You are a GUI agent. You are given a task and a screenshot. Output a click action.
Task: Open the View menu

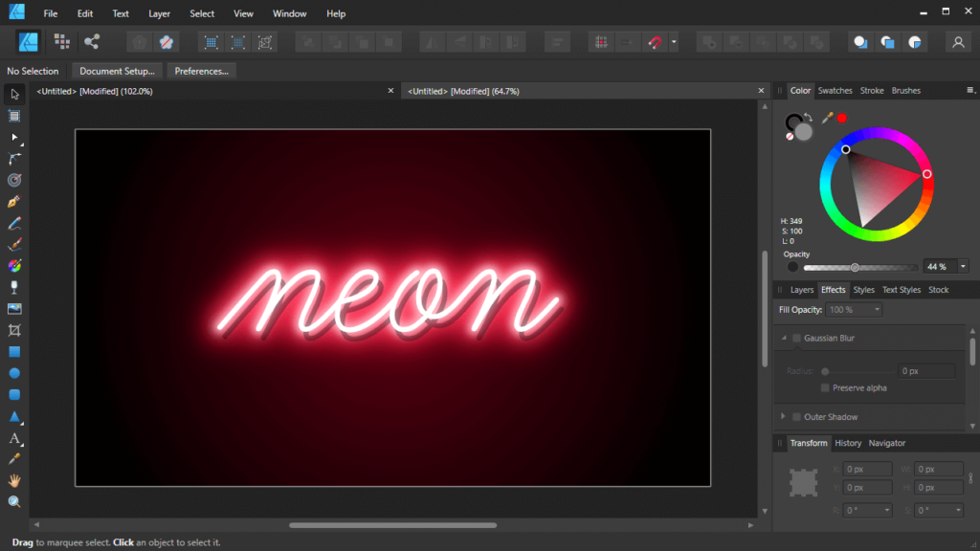(x=242, y=13)
